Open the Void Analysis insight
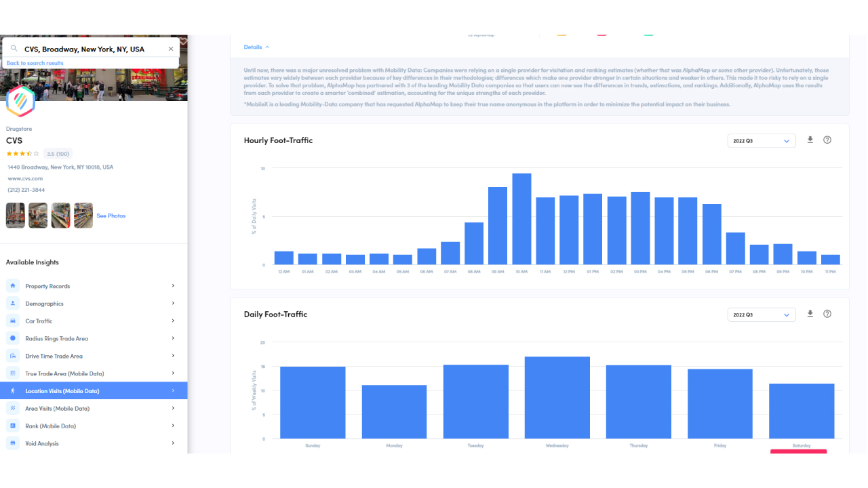868x488 pixels. click(x=94, y=443)
